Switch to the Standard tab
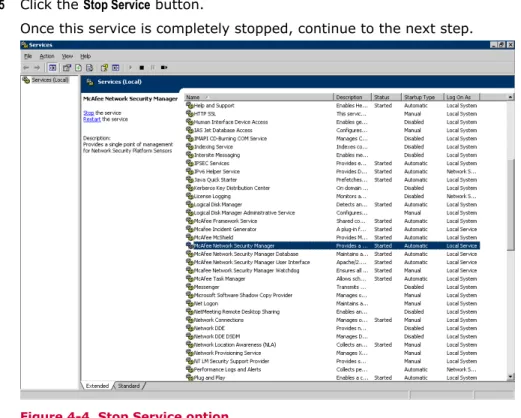Viewport: 521px width, 418px height. 129,386
